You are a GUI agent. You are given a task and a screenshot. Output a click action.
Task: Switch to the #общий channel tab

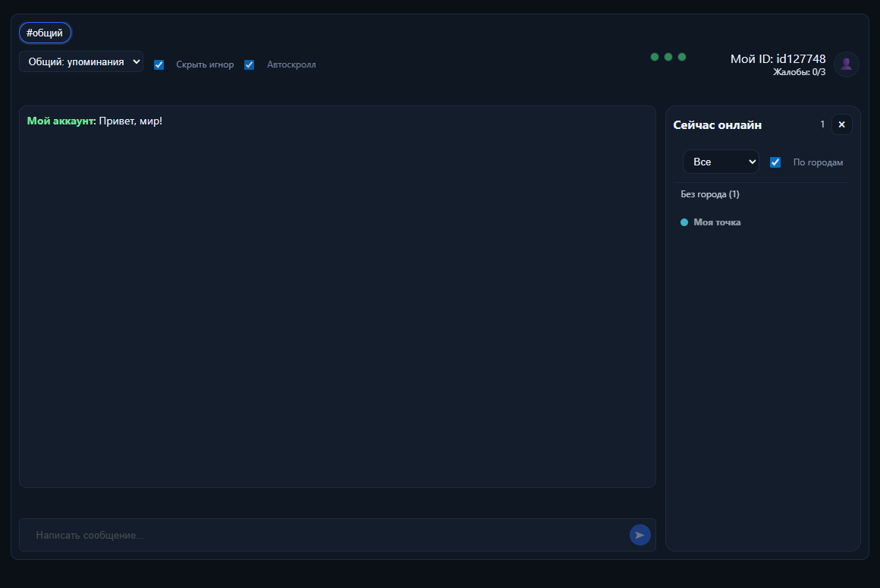45,33
